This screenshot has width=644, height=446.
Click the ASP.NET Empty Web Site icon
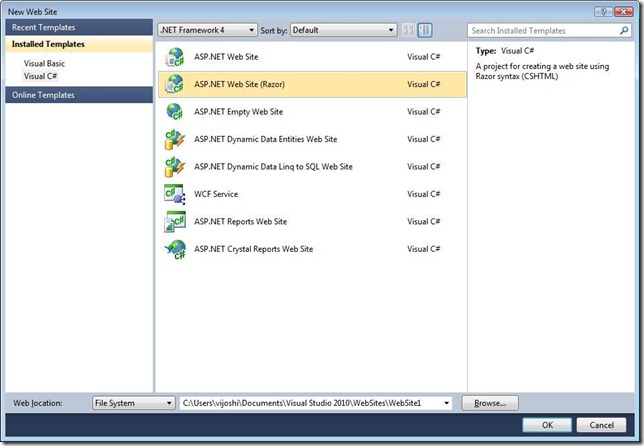(175, 112)
